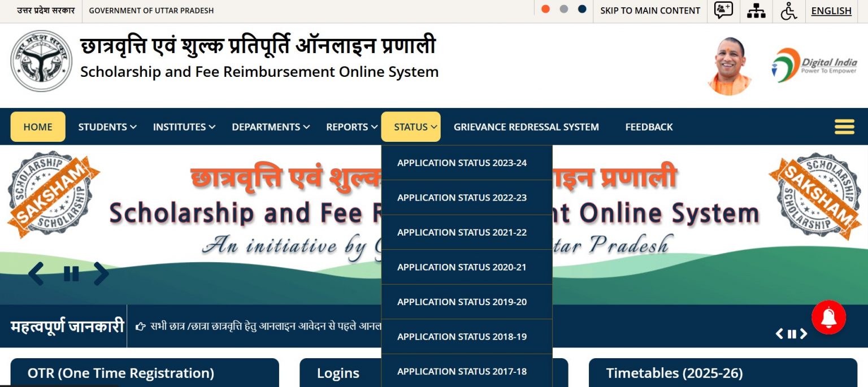Pause the banner slideshow
Viewport: 868px width, 387px height.
point(71,274)
